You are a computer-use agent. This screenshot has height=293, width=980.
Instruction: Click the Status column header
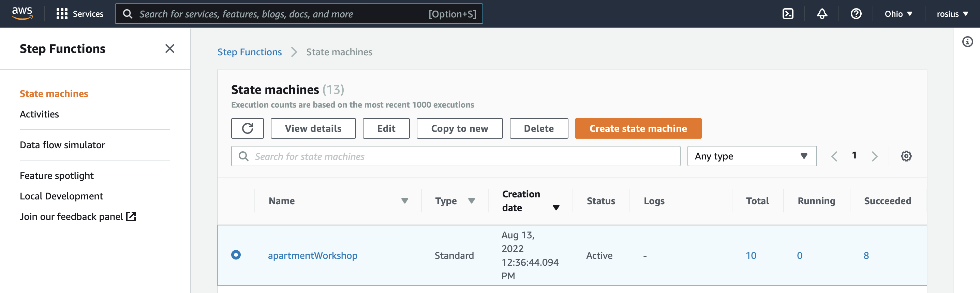(x=601, y=201)
